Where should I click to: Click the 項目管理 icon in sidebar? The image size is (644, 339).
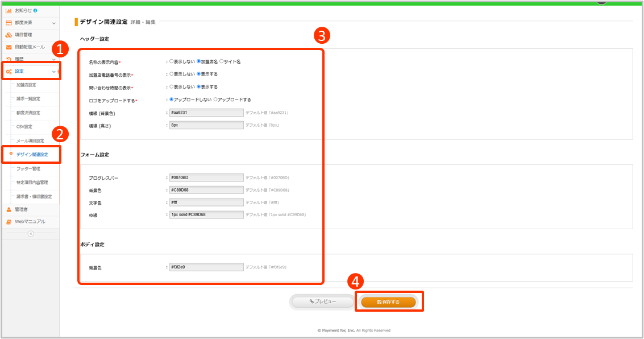[x=9, y=35]
